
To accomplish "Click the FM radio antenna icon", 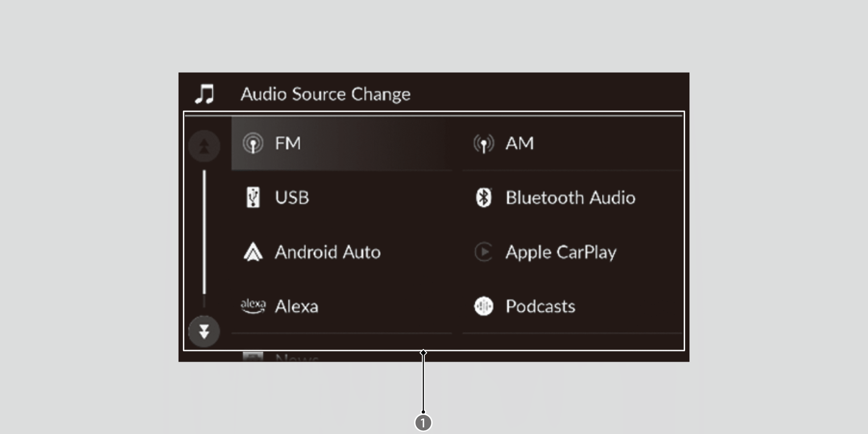I will point(253,143).
